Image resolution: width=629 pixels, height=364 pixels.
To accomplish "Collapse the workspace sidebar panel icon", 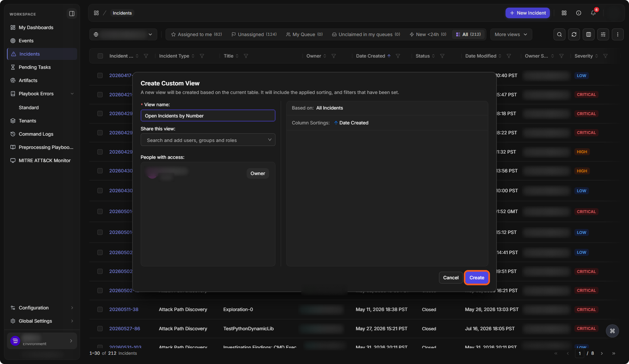I will (x=72, y=14).
